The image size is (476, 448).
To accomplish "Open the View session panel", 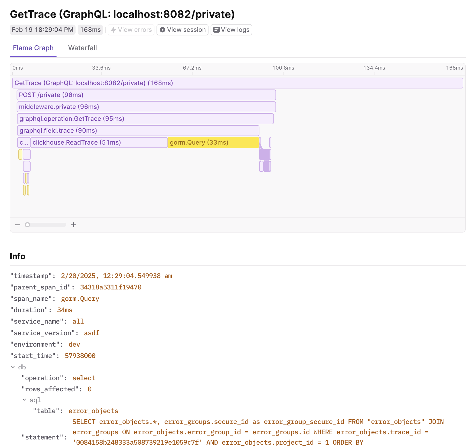I will coord(182,29).
